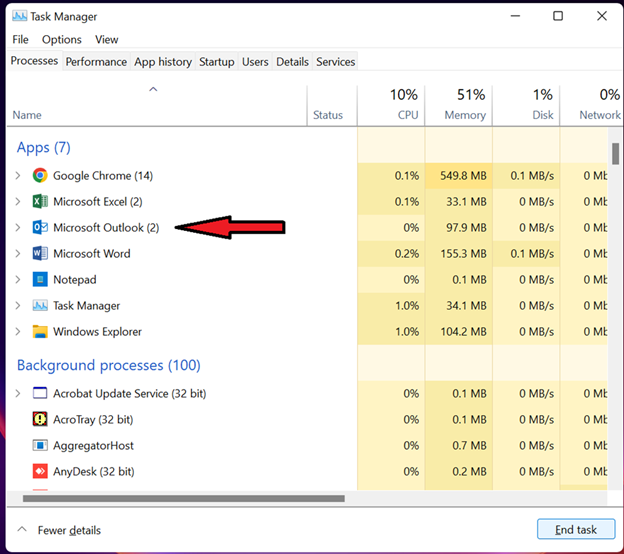The height and width of the screenshot is (554, 624).
Task: Click Excel's 33.1 MB memory value
Action: coord(466,201)
